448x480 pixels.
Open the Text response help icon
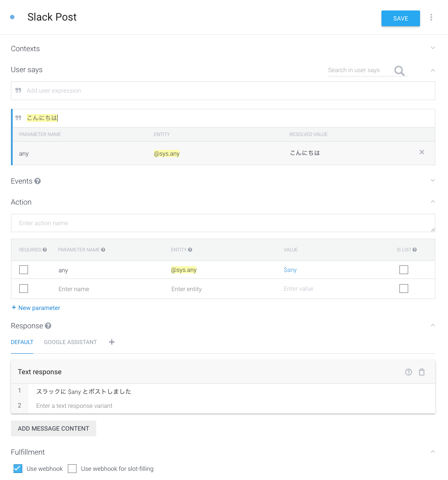coord(409,372)
